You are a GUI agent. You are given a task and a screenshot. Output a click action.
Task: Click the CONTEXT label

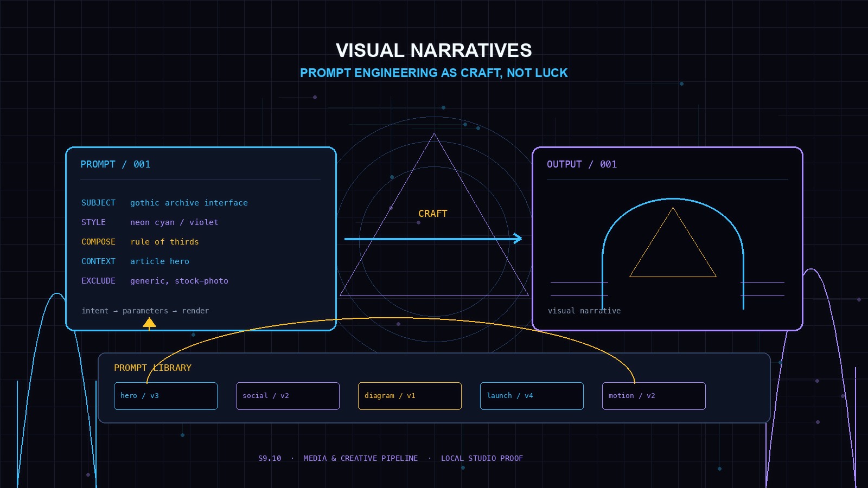tap(98, 261)
